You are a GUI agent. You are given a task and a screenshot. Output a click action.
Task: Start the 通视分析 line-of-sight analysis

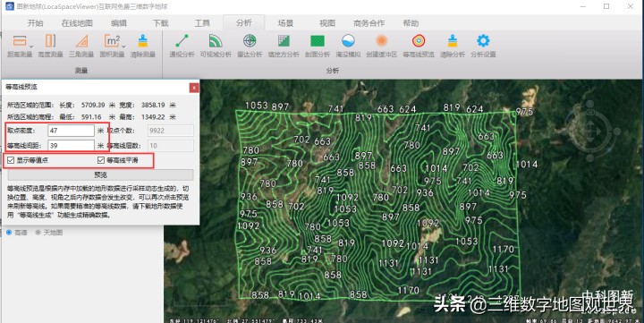pos(182,46)
